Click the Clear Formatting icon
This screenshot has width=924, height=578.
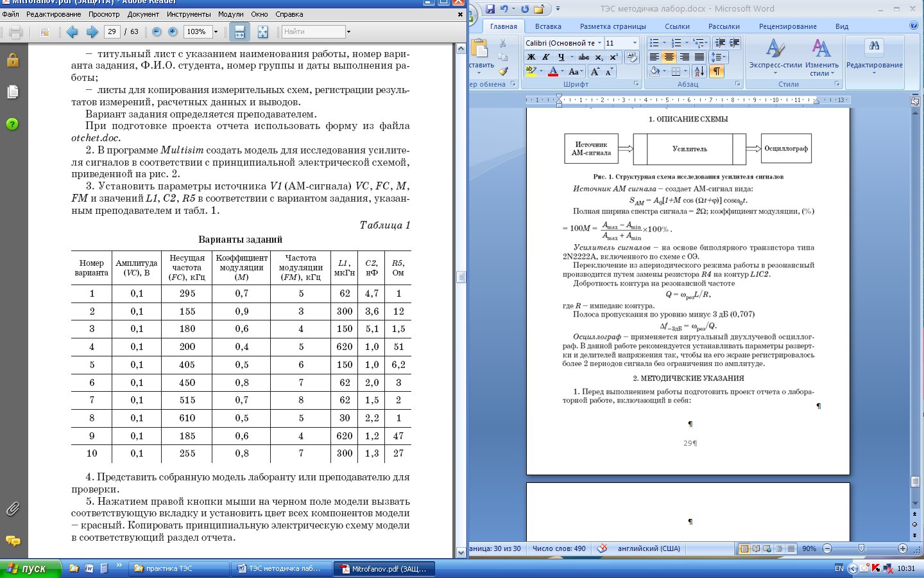pos(631,57)
